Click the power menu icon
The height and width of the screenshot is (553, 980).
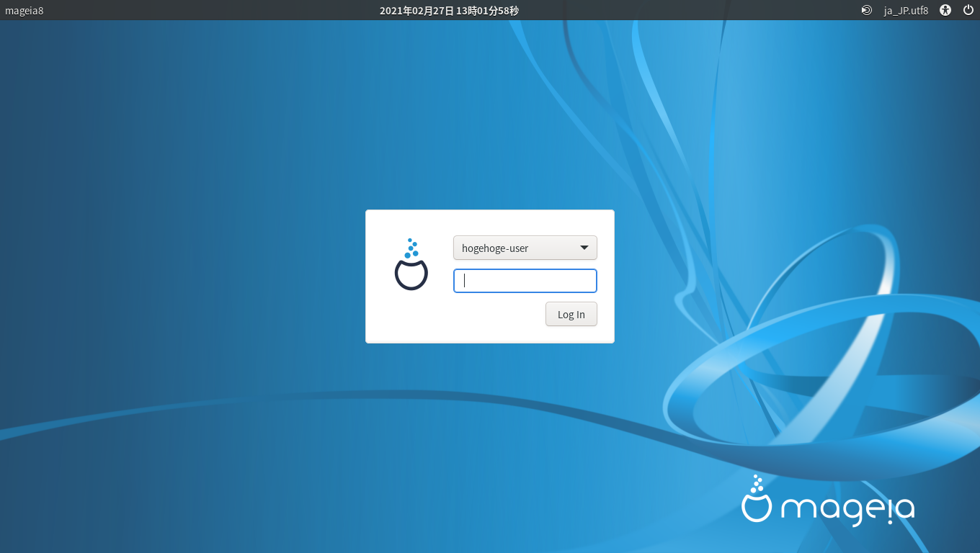click(968, 10)
